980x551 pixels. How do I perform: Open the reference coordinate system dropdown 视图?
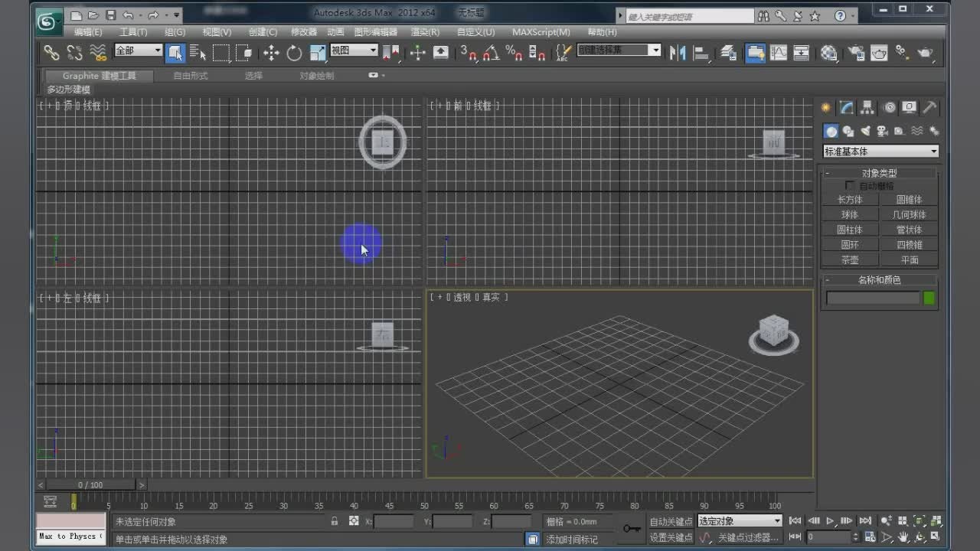[354, 51]
